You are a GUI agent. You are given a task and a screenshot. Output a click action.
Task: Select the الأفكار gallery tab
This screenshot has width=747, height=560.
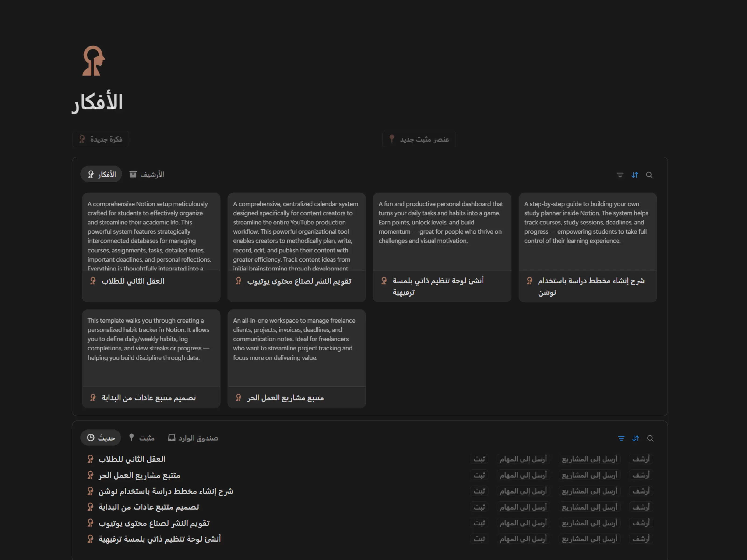tap(101, 175)
